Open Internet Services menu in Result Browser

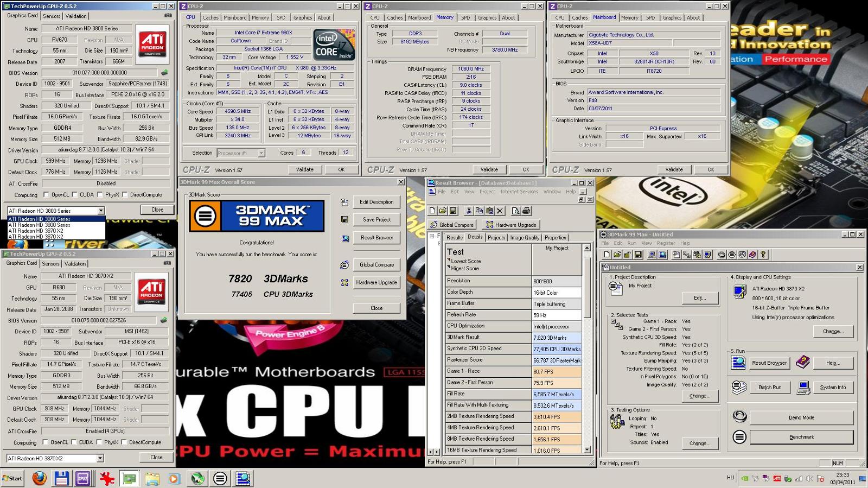(519, 192)
